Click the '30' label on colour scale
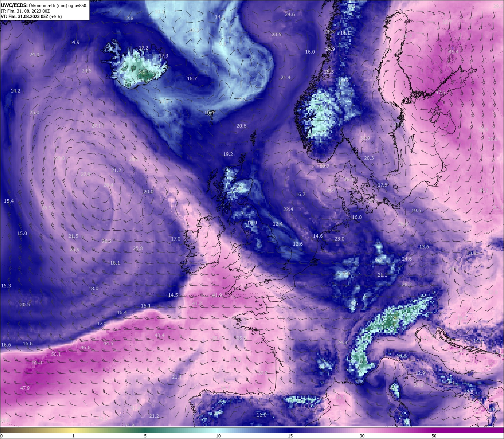Image resolution: width=504 pixels, height=439 pixels. click(362, 436)
